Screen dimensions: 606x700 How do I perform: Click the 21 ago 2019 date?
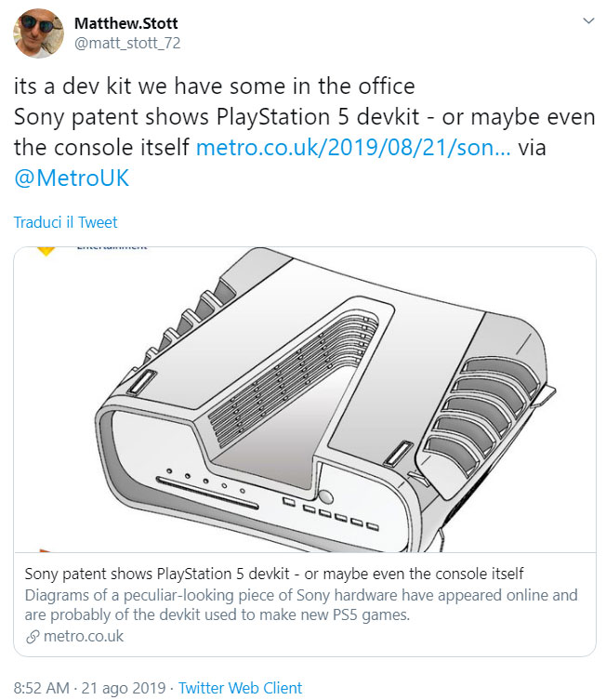pyautogui.click(x=124, y=688)
